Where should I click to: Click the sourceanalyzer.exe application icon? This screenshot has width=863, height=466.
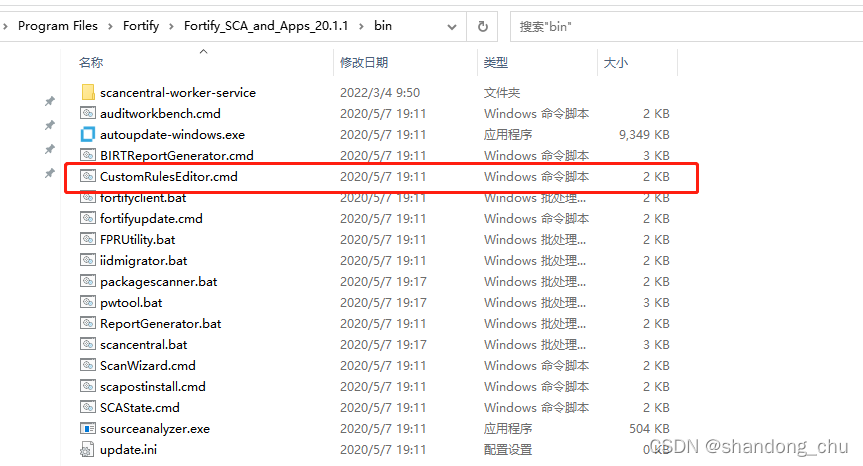pos(88,428)
